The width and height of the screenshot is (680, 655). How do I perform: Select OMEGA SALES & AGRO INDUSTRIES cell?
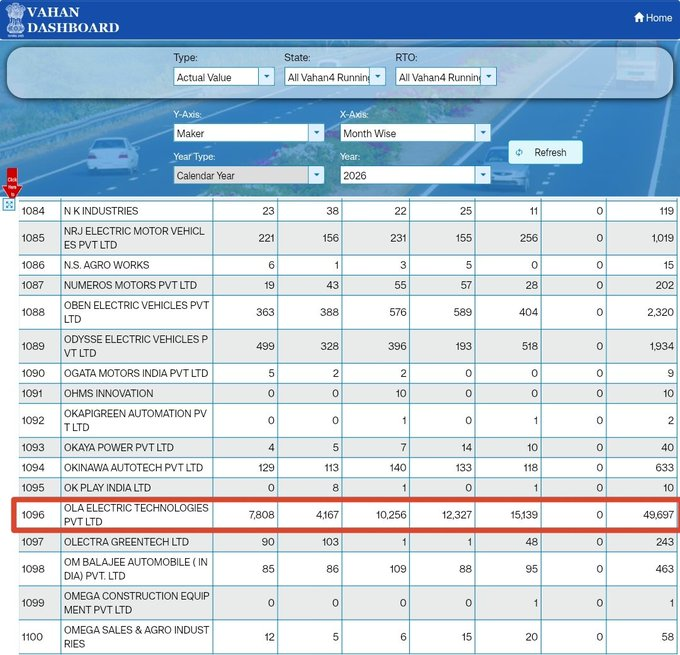click(x=137, y=636)
